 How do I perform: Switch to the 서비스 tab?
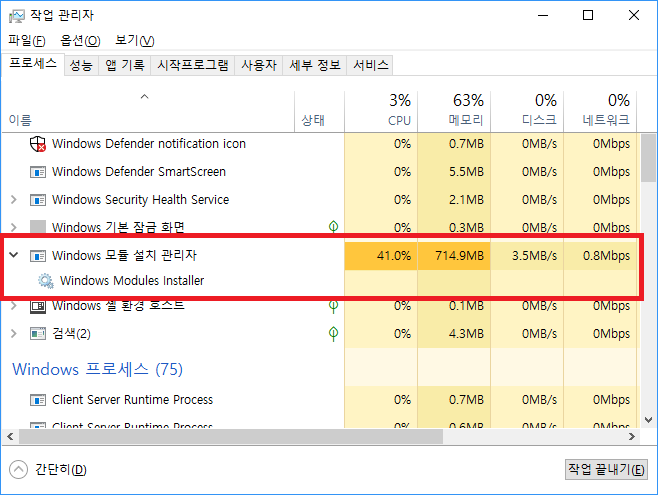pyautogui.click(x=370, y=65)
